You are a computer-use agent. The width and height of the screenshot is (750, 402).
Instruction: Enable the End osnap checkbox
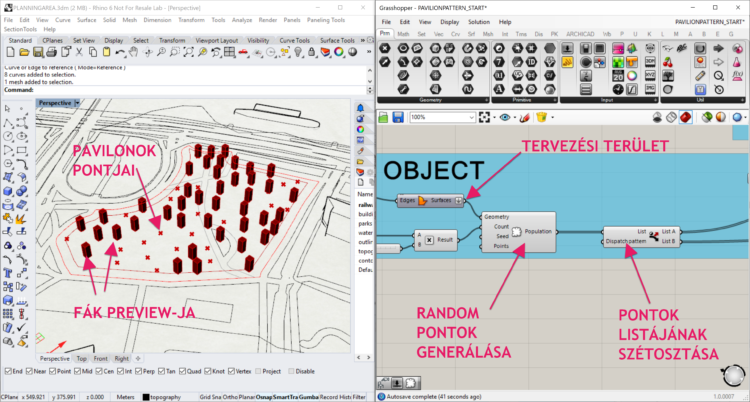coord(7,370)
